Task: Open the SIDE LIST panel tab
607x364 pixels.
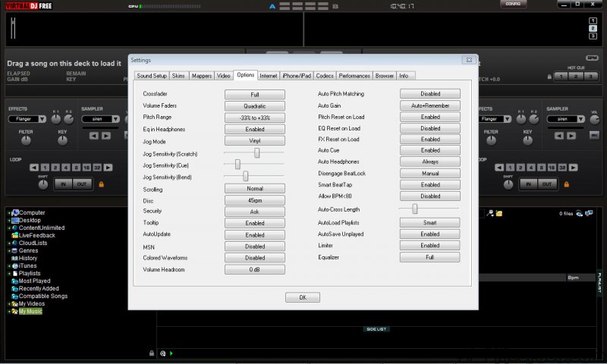Action: [376, 329]
